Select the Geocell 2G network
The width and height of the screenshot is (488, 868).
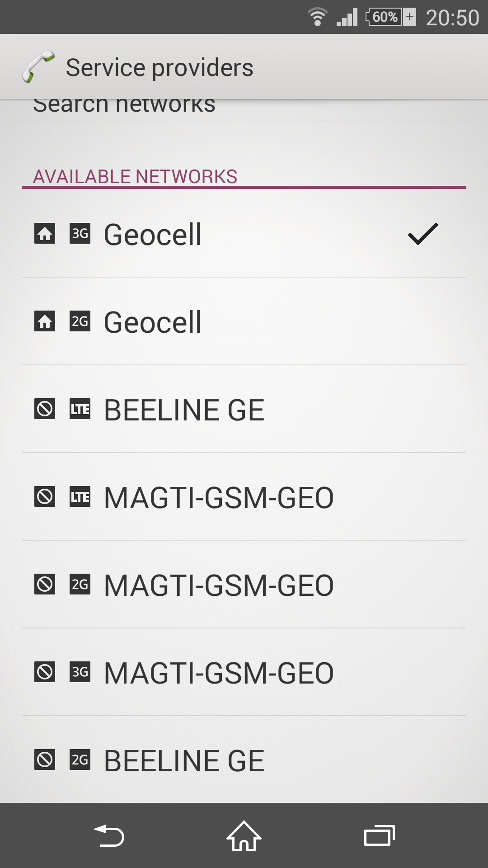click(x=244, y=322)
